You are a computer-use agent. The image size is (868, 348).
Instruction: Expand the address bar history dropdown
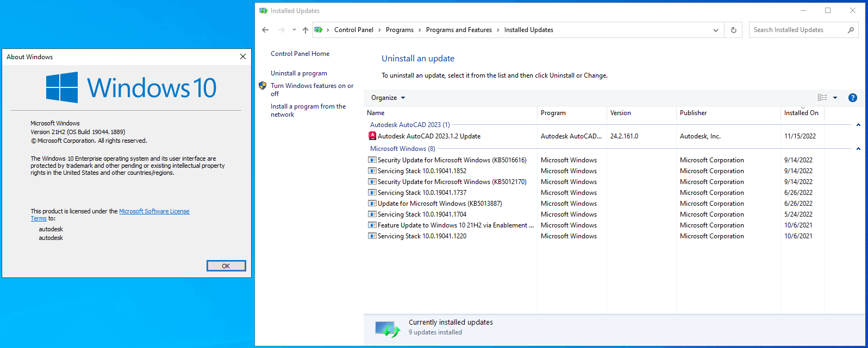click(716, 30)
